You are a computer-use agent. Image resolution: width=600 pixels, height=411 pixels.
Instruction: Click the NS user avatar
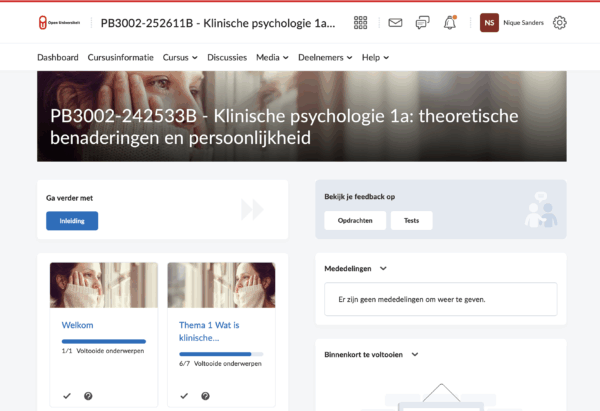tap(490, 23)
